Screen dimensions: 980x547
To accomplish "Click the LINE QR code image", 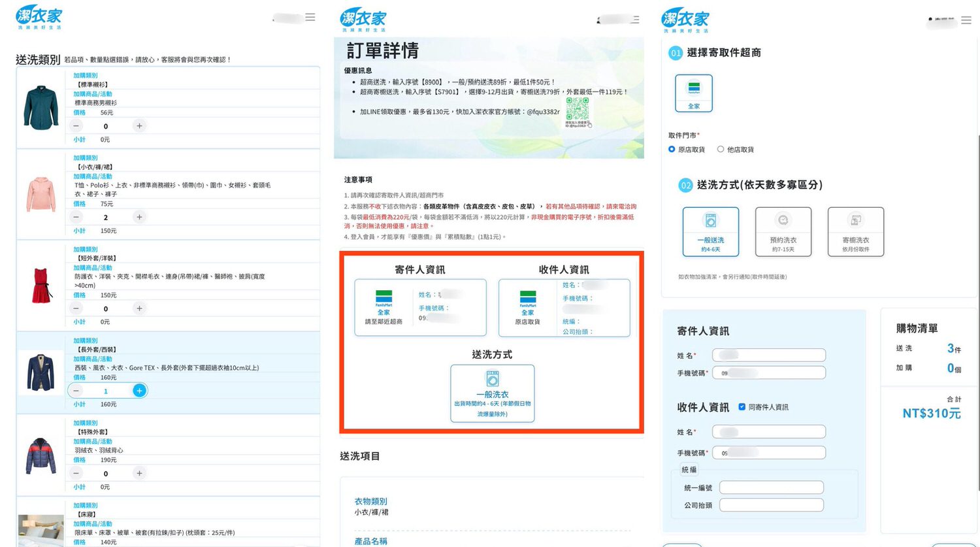I will tap(578, 110).
